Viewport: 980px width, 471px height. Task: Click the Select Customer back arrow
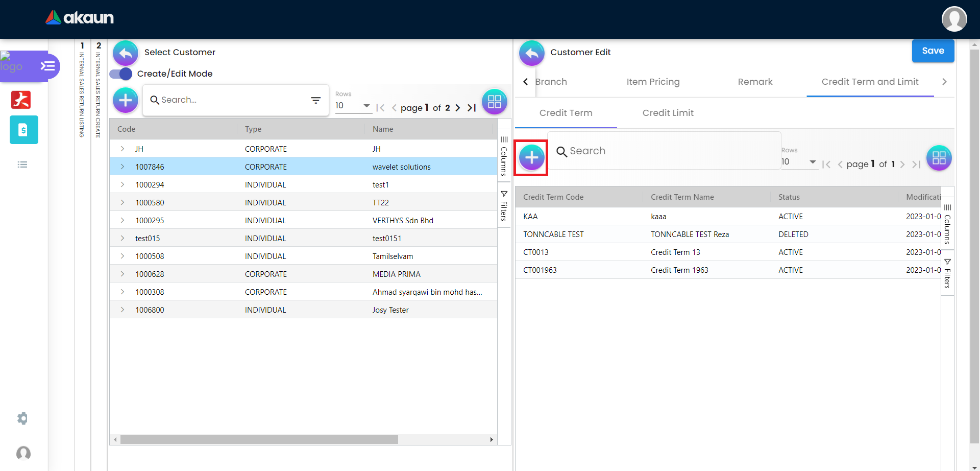coord(126,53)
